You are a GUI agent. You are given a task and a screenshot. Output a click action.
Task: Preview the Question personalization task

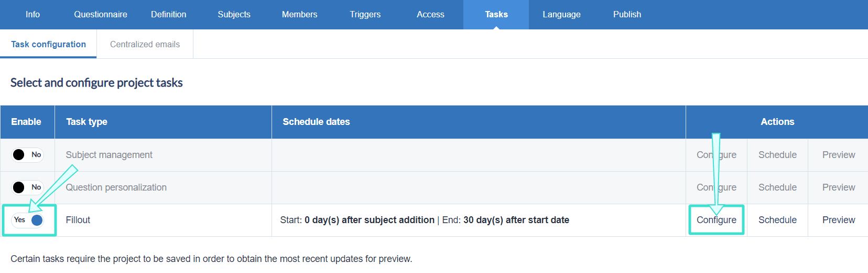(x=838, y=187)
